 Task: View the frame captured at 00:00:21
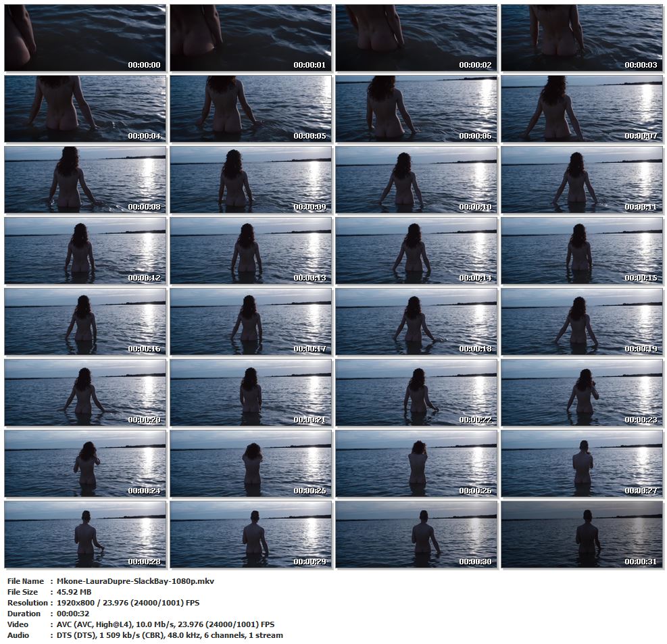point(251,393)
